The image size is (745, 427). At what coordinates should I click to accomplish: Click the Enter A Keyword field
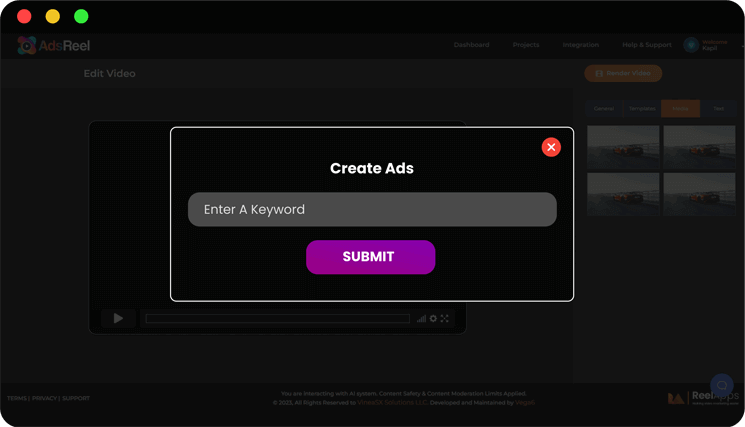[x=372, y=209]
